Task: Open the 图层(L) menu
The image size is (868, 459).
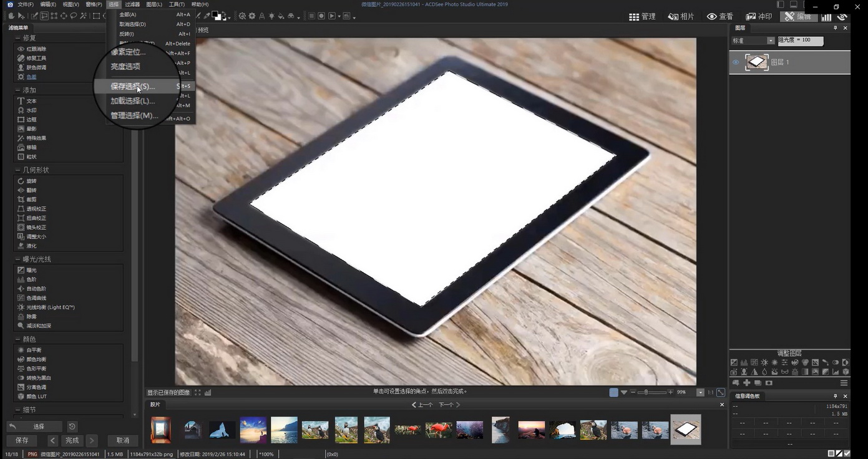Action: (154, 4)
